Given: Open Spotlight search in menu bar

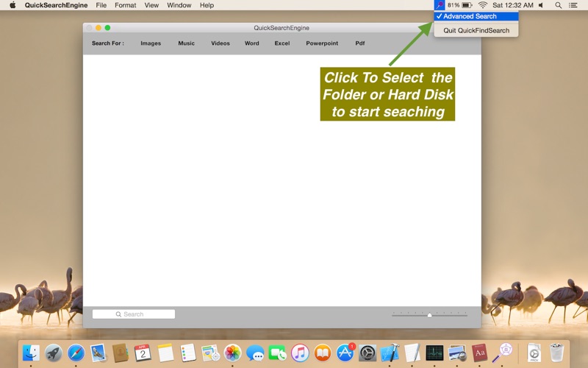Looking at the screenshot, I should (558, 5).
